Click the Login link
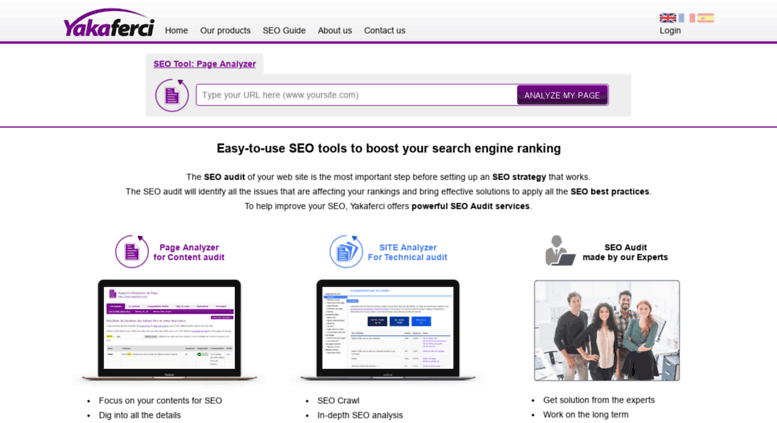 point(670,30)
